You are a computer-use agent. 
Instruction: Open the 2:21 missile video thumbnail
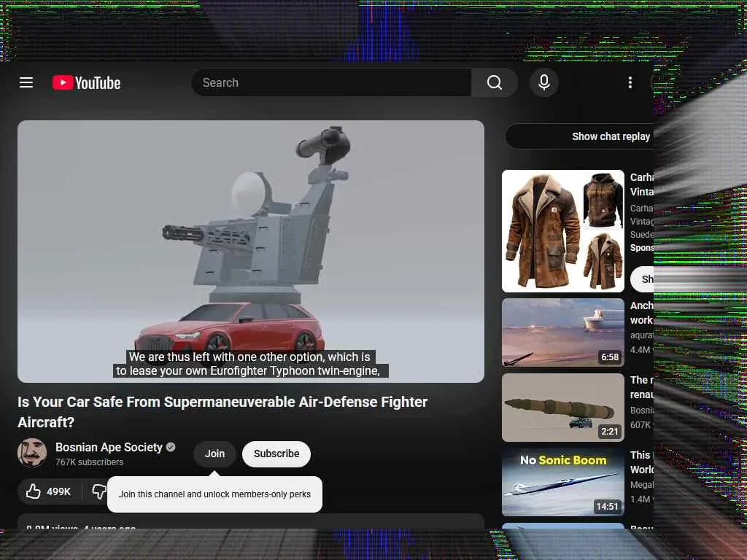[563, 408]
